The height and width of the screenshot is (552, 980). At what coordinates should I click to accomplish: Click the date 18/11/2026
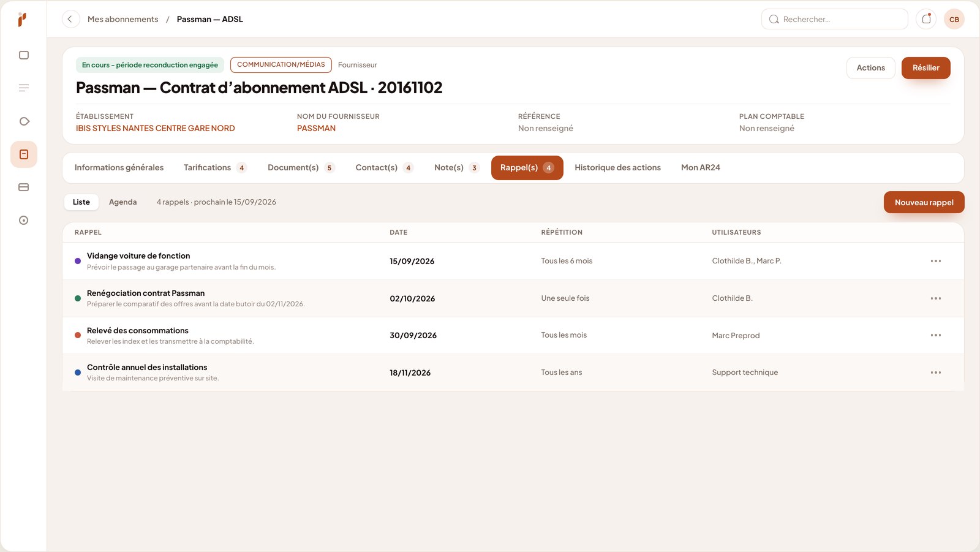point(410,373)
